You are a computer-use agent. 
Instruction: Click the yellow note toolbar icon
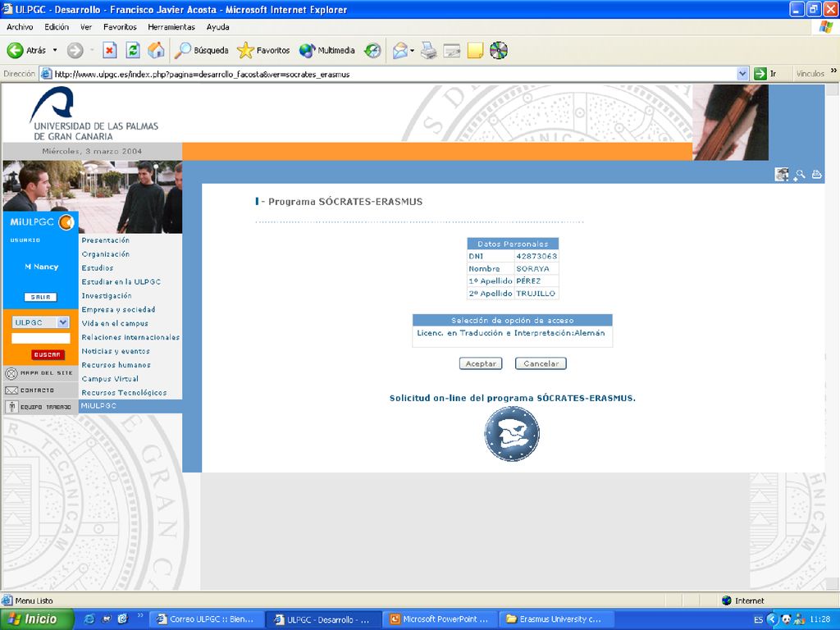475,50
